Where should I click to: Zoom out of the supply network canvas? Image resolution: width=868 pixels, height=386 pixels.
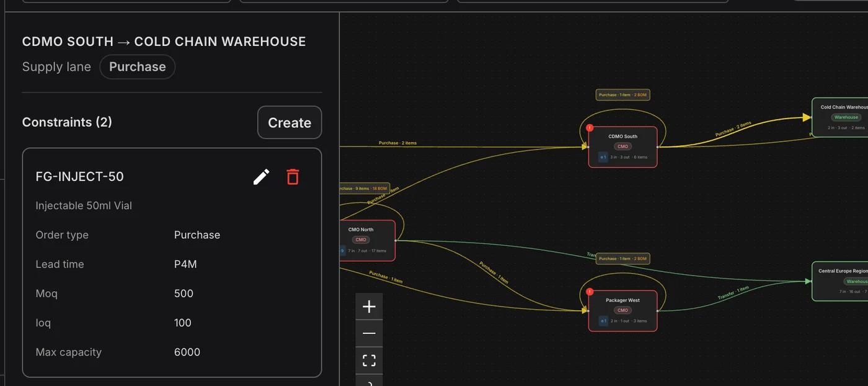pos(369,333)
